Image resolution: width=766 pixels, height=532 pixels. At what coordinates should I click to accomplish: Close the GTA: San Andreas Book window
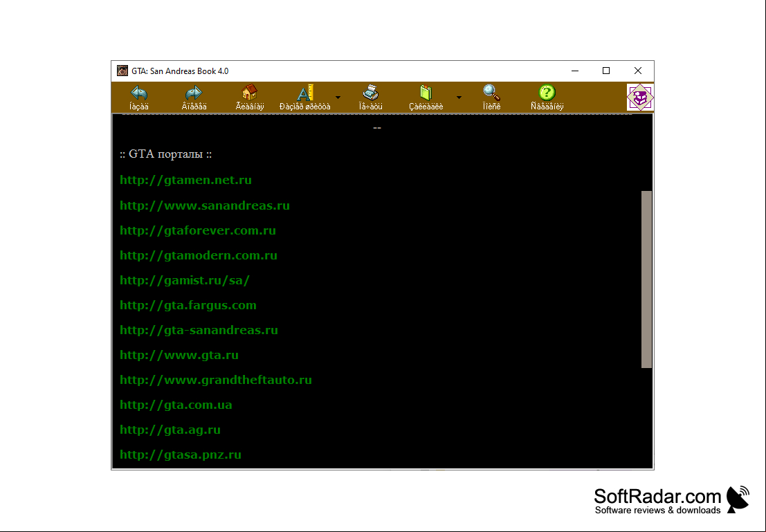coord(637,71)
